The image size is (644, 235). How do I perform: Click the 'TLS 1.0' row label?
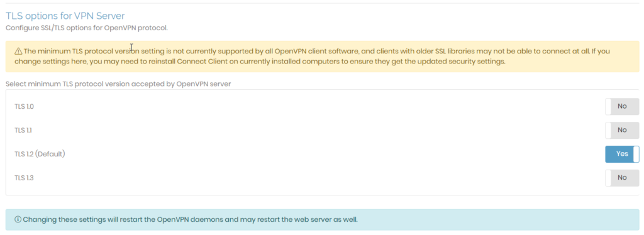tap(25, 107)
